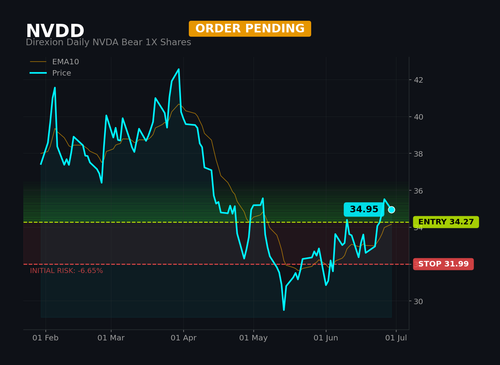This screenshot has width=500, height=365.
Task: Click the EMA10 legend line swatch
Action: tap(38, 62)
